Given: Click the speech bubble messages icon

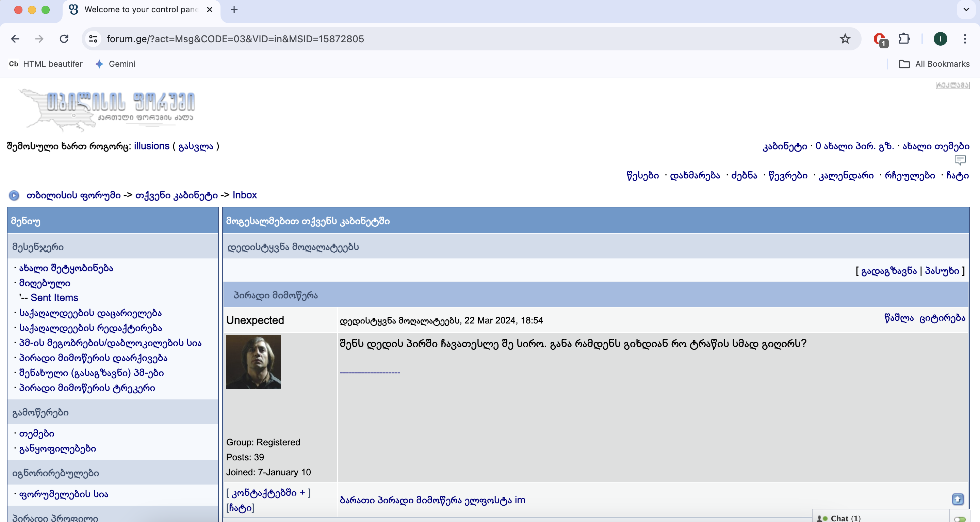Looking at the screenshot, I should click(960, 160).
